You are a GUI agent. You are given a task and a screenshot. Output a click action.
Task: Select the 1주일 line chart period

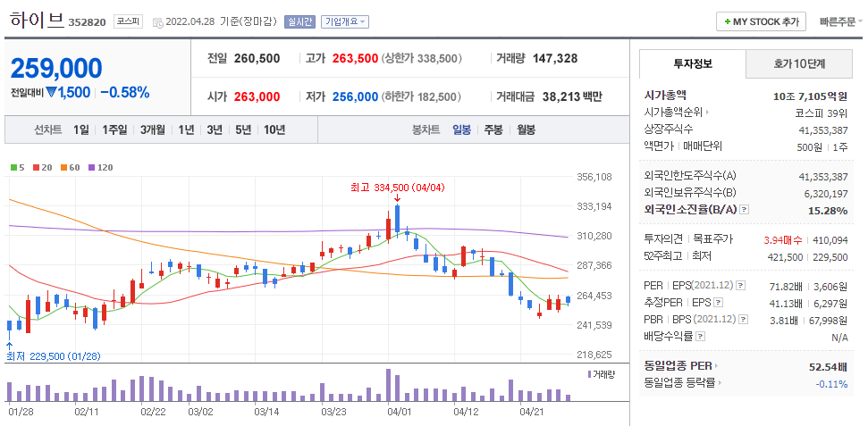point(114,130)
